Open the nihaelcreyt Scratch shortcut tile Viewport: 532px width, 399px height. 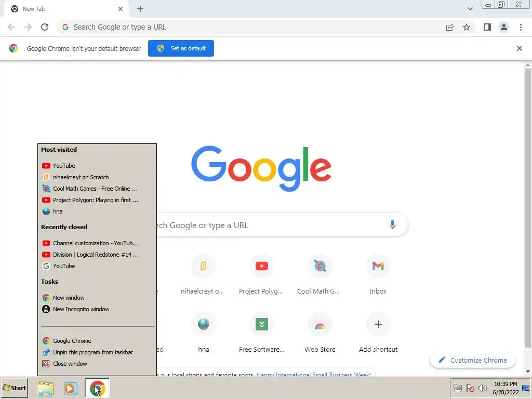click(203, 275)
